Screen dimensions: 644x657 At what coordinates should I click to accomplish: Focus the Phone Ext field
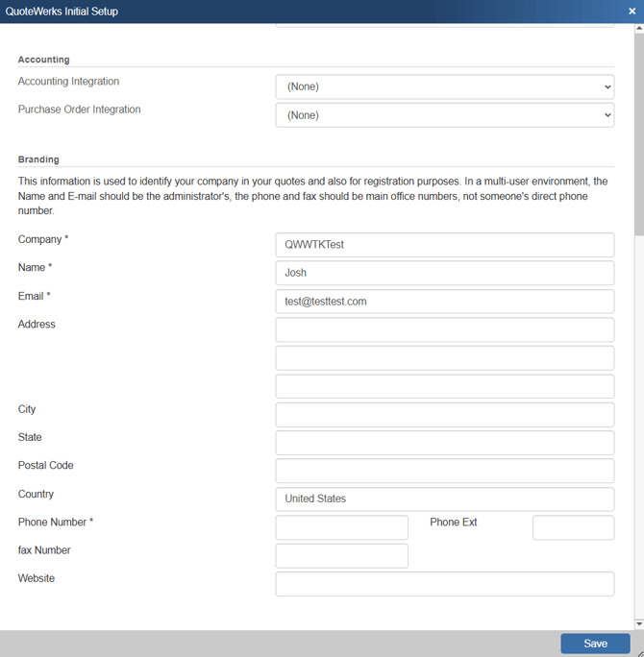tap(573, 527)
